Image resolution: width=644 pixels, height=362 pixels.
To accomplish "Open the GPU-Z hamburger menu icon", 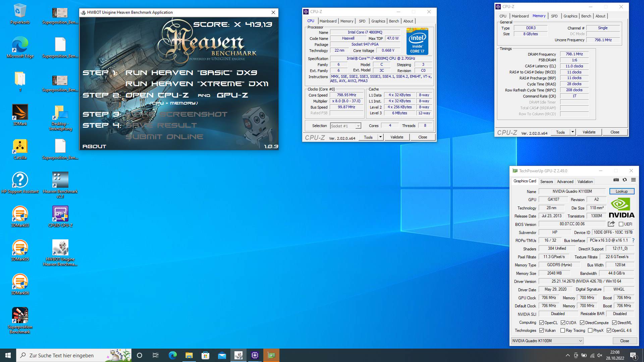I will pos(633,180).
